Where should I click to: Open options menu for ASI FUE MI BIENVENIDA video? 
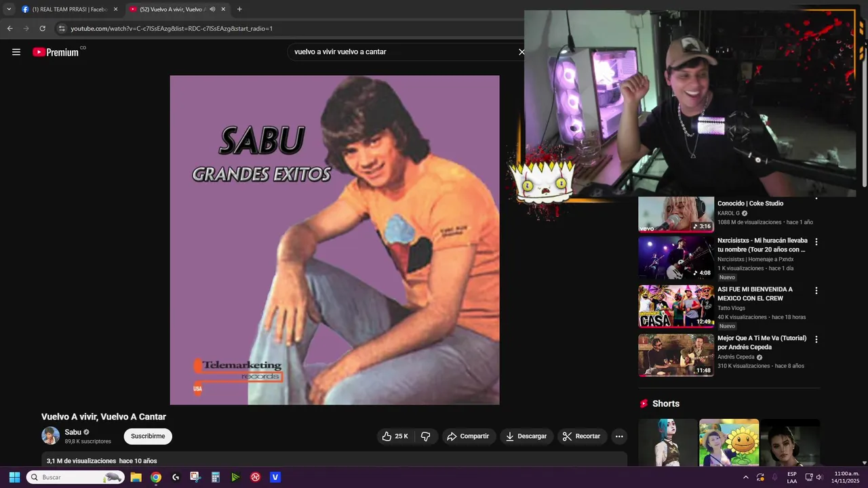tap(816, 291)
